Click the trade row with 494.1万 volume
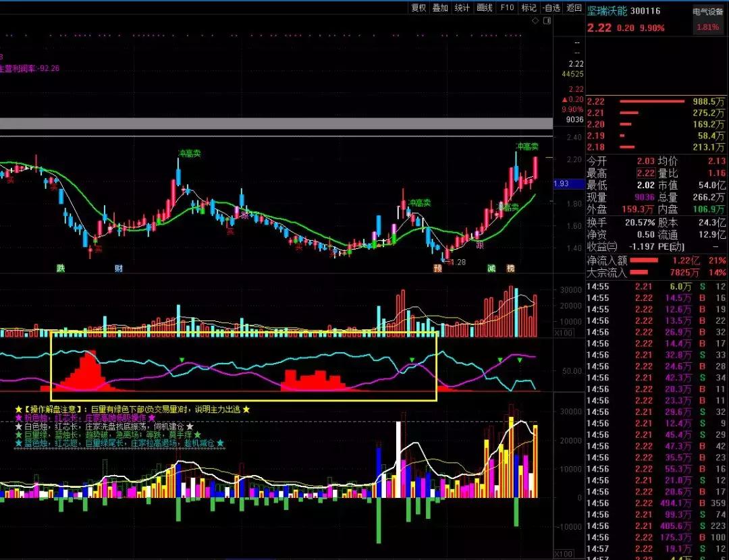This screenshot has height=560, width=729. [656, 503]
